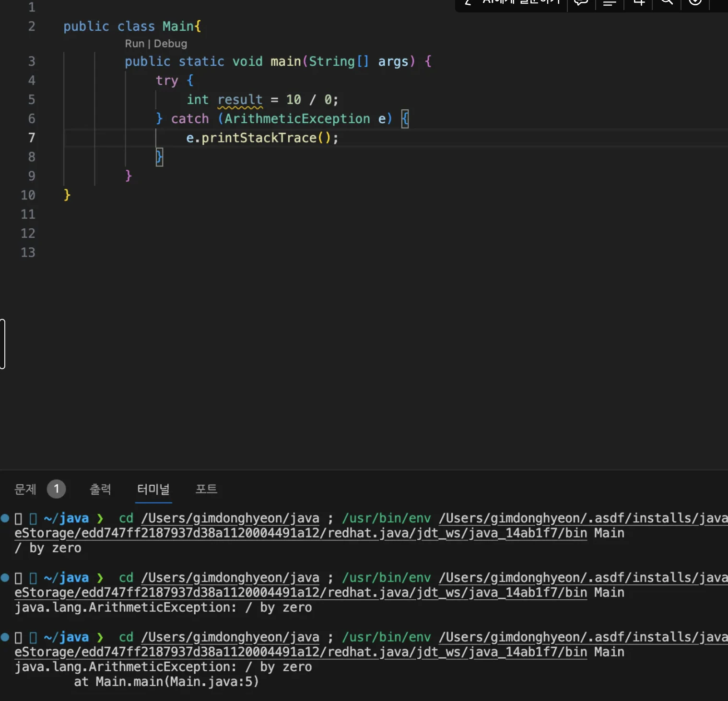Click line number 7 in the gutter
This screenshot has width=728, height=701.
pos(32,138)
